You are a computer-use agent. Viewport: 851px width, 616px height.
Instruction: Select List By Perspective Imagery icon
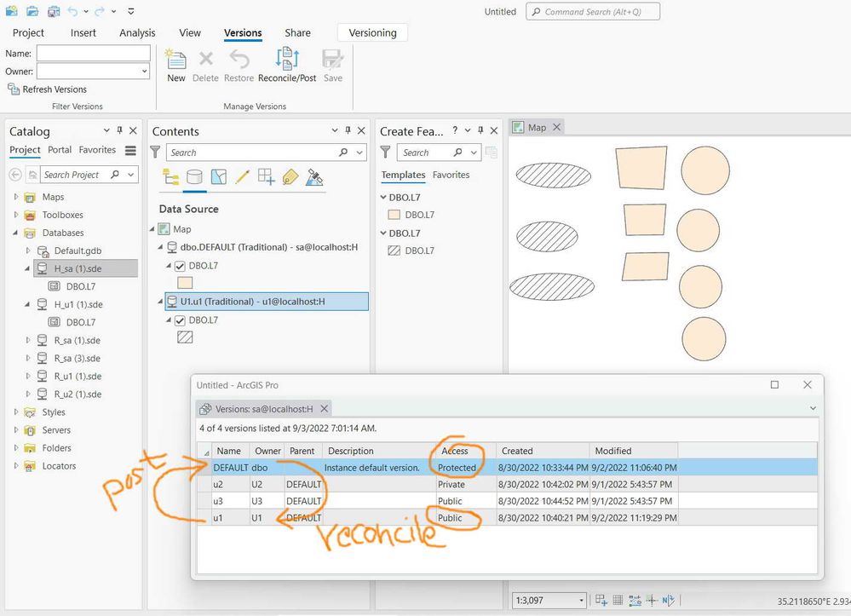314,177
